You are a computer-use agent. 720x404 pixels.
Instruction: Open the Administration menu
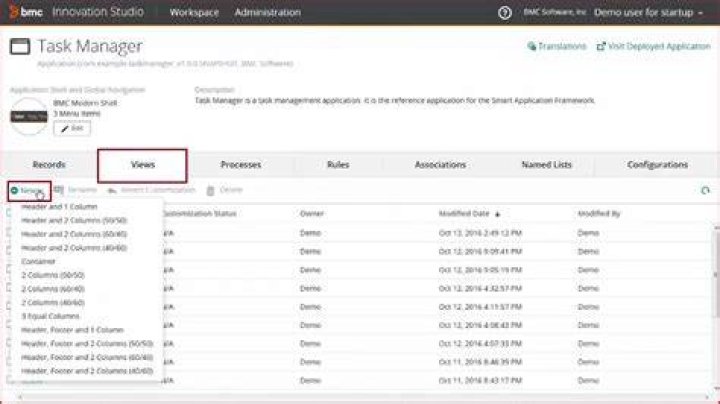point(268,12)
